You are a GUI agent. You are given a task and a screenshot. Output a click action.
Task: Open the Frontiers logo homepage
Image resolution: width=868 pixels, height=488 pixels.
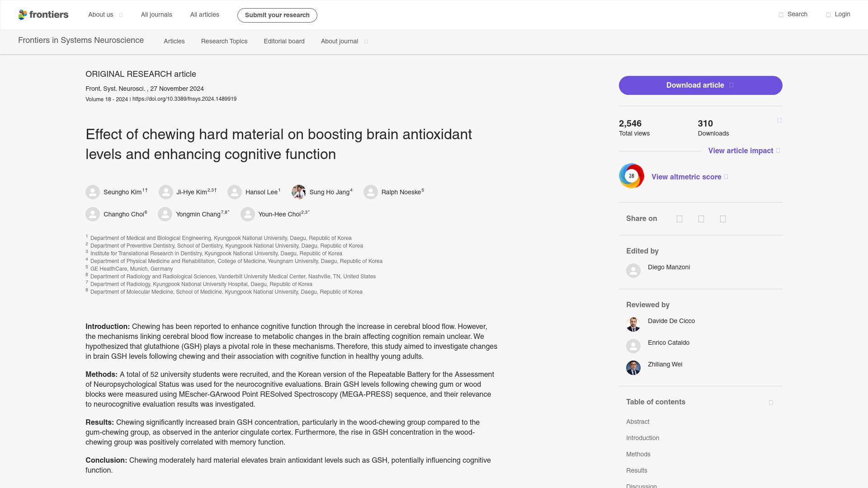(x=43, y=15)
